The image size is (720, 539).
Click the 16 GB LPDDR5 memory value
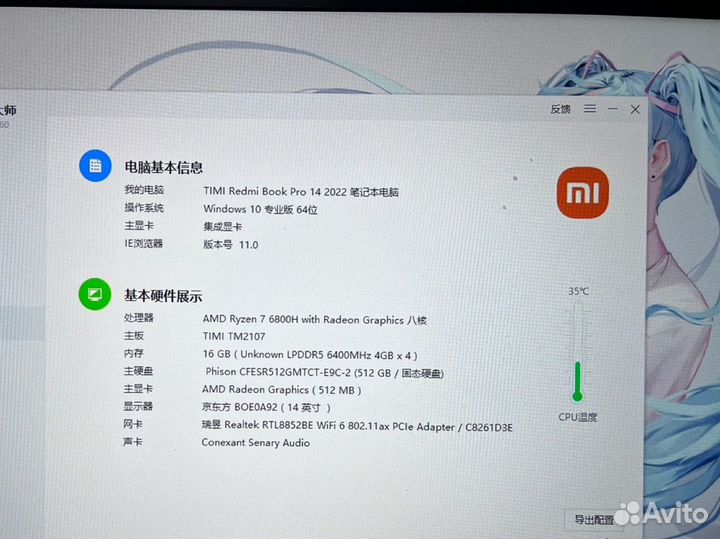[x=310, y=355]
